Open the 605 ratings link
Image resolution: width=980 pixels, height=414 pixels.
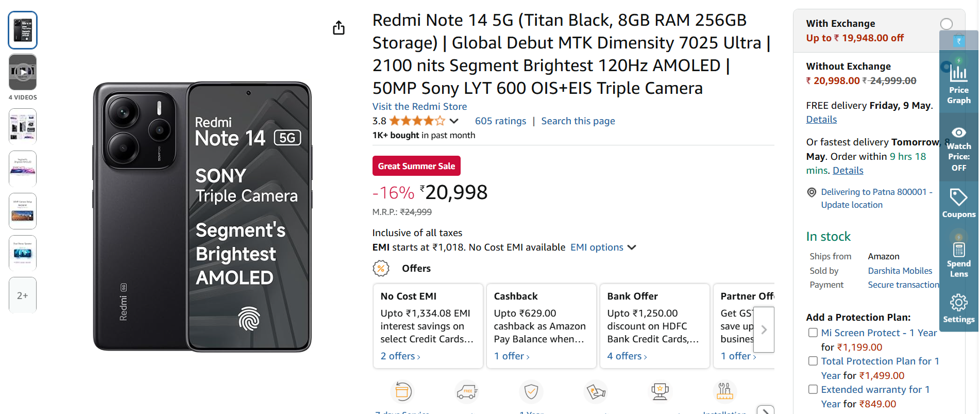pyautogui.click(x=500, y=121)
